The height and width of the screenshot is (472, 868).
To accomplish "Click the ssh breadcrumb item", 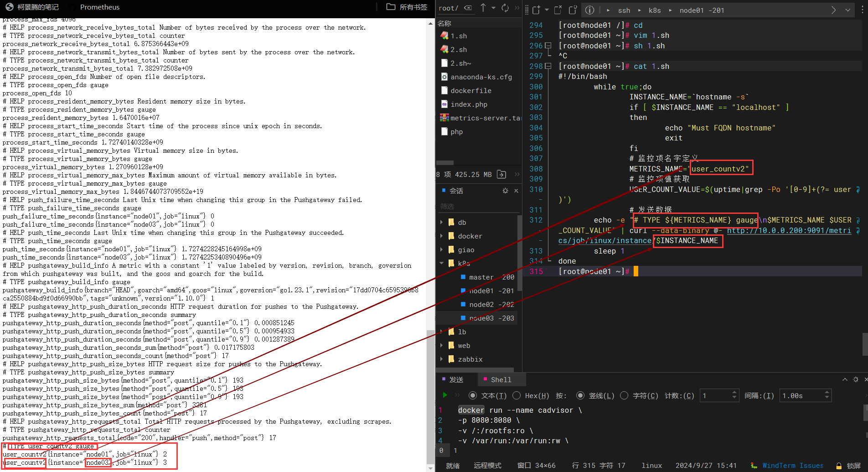I will click(x=624, y=10).
